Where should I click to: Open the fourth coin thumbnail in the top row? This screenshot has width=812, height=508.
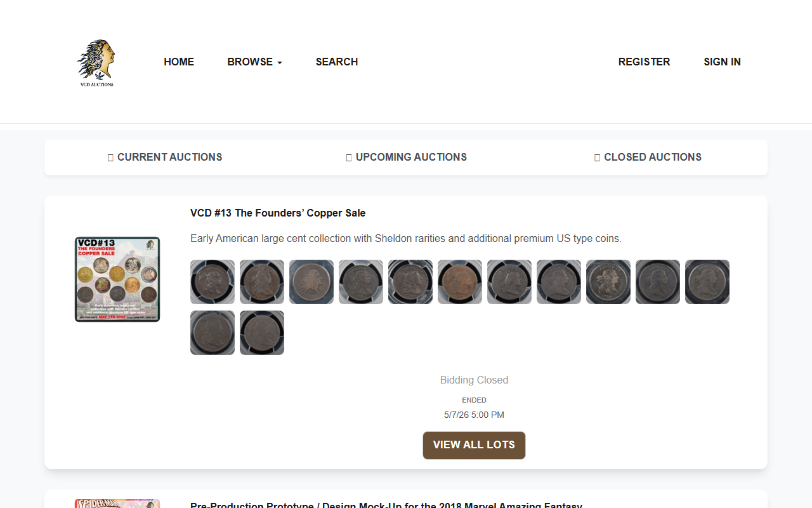361,282
